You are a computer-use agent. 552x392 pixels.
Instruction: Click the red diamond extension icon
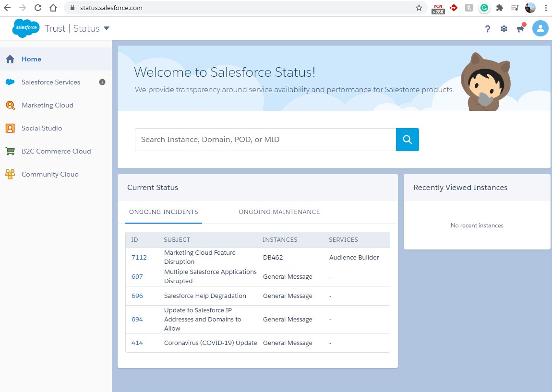point(454,7)
